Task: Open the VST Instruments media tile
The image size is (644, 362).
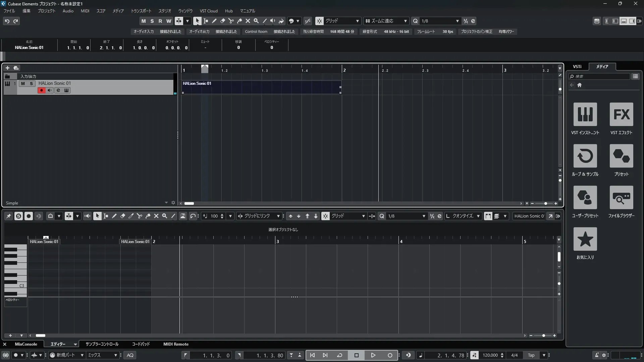Action: (x=585, y=114)
